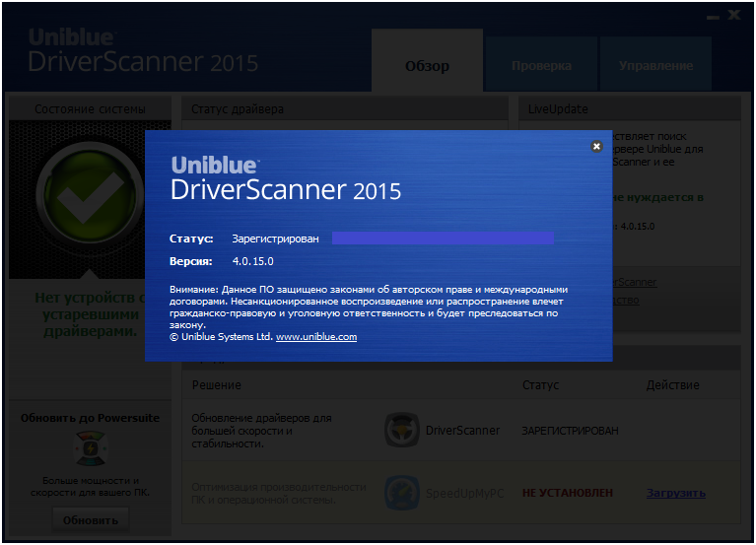Screen dimensions: 756x545
Task: Click the SpeedUpMyPC speedometer icon
Action: [401, 493]
